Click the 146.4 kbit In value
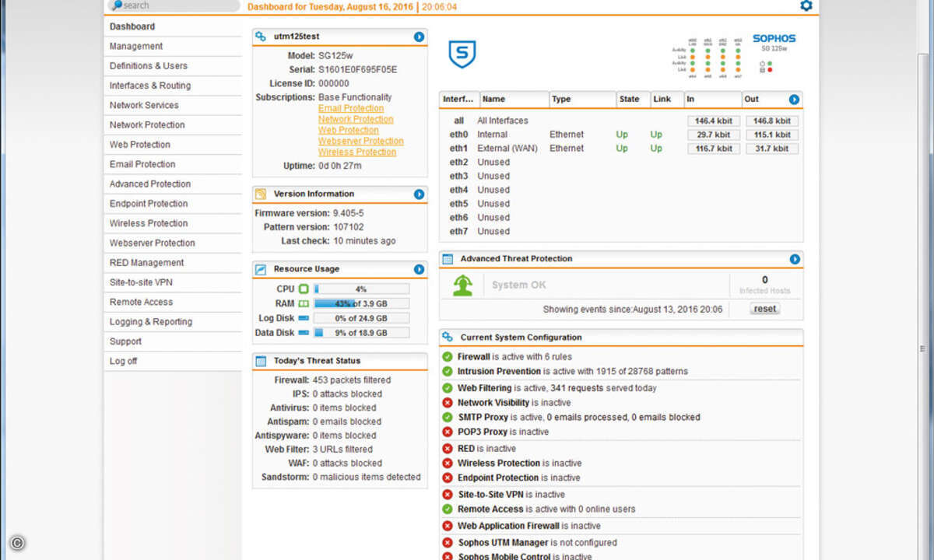The width and height of the screenshot is (934, 560). (714, 121)
